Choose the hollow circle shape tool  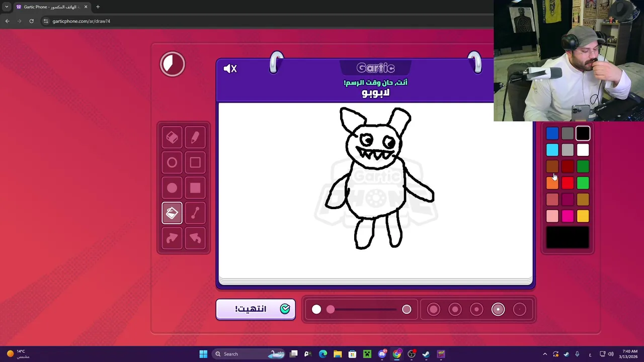(x=172, y=163)
